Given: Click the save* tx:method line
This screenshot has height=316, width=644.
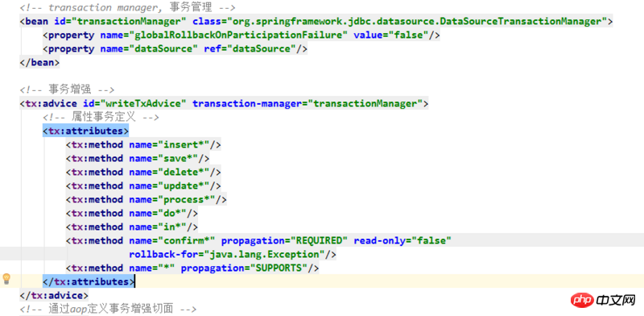Looking at the screenshot, I should [x=138, y=159].
